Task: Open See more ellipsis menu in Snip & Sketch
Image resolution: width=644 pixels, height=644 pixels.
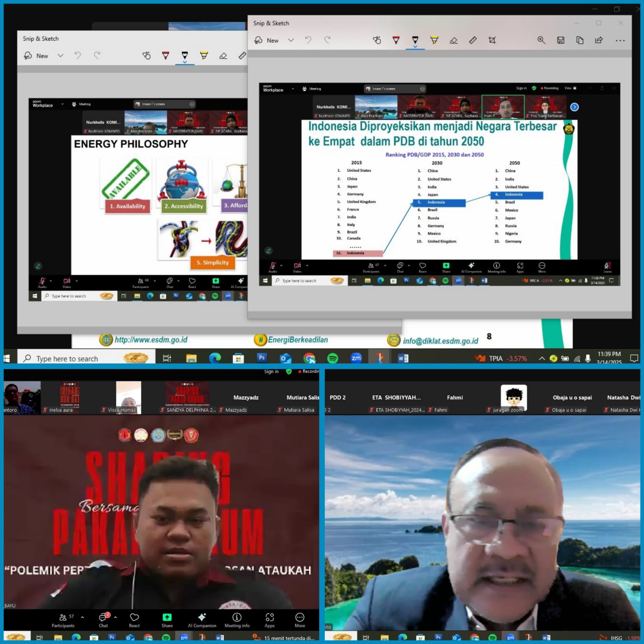Action: [620, 40]
